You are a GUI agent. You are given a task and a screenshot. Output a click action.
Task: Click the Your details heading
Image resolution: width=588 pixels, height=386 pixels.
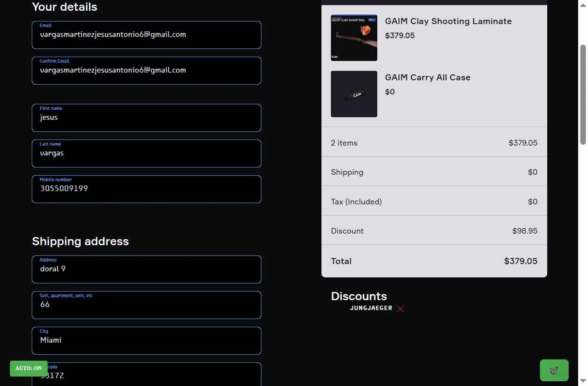coord(64,7)
